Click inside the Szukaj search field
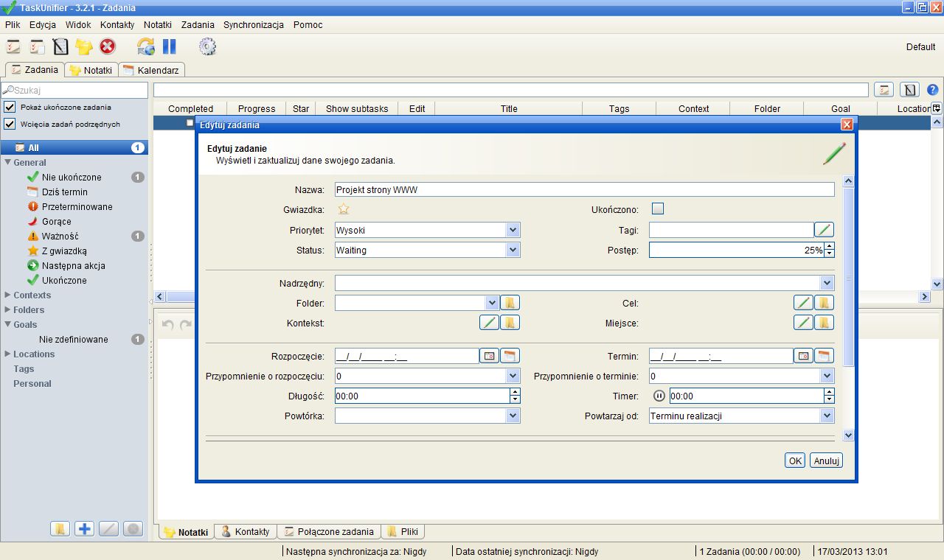944x560 pixels. 74,90
